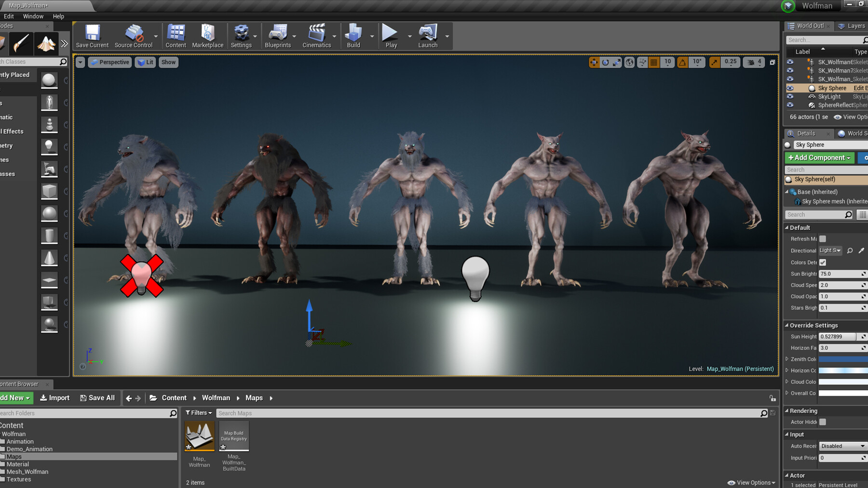Click the Save Current toolbar icon

[x=92, y=36]
